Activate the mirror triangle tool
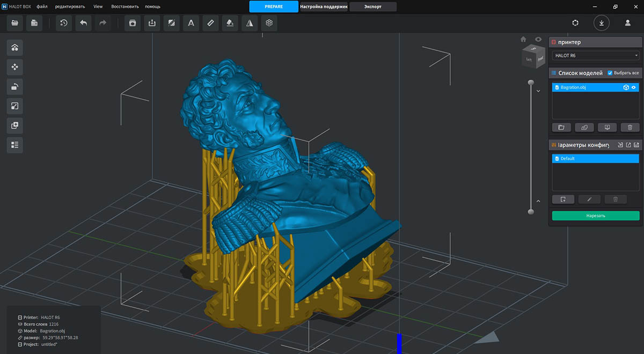Image resolution: width=644 pixels, height=354 pixels. tap(250, 23)
